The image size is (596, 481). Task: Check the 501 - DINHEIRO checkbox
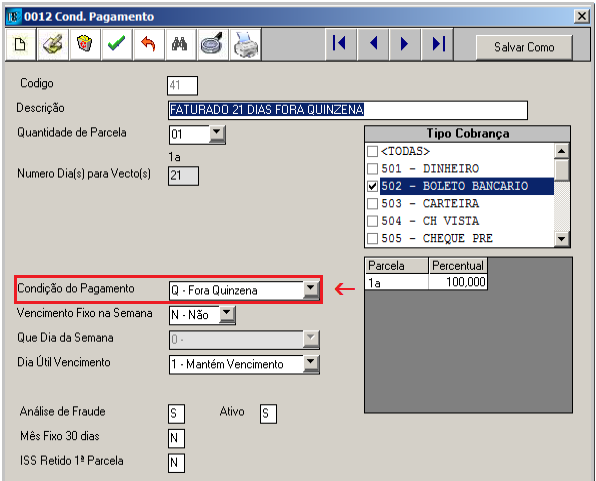point(372,168)
